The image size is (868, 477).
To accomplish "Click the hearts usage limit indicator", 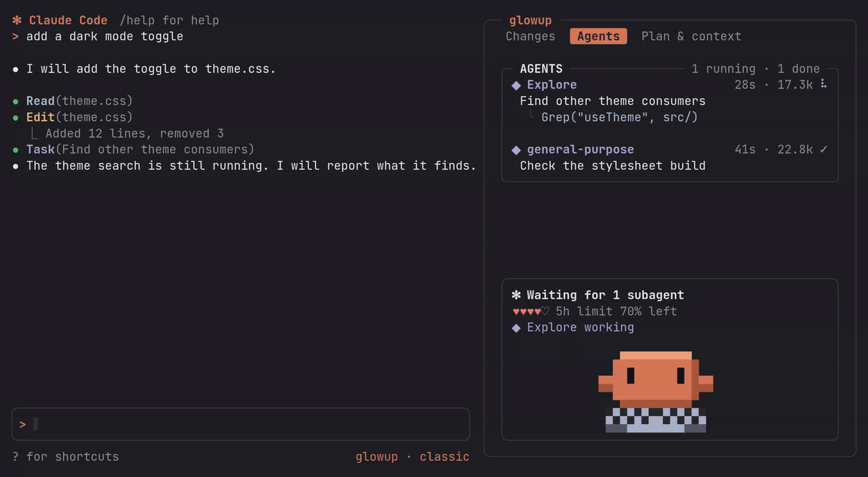I will [x=531, y=312].
